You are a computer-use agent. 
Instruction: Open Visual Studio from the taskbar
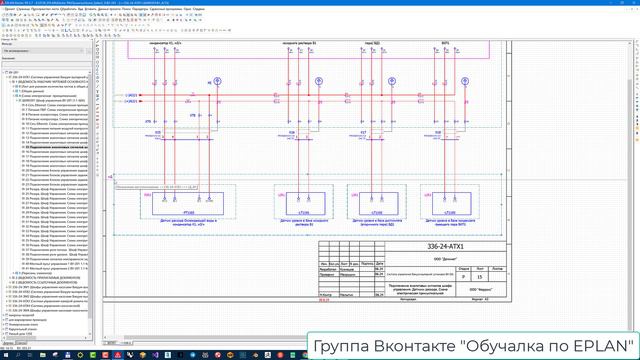(155, 355)
